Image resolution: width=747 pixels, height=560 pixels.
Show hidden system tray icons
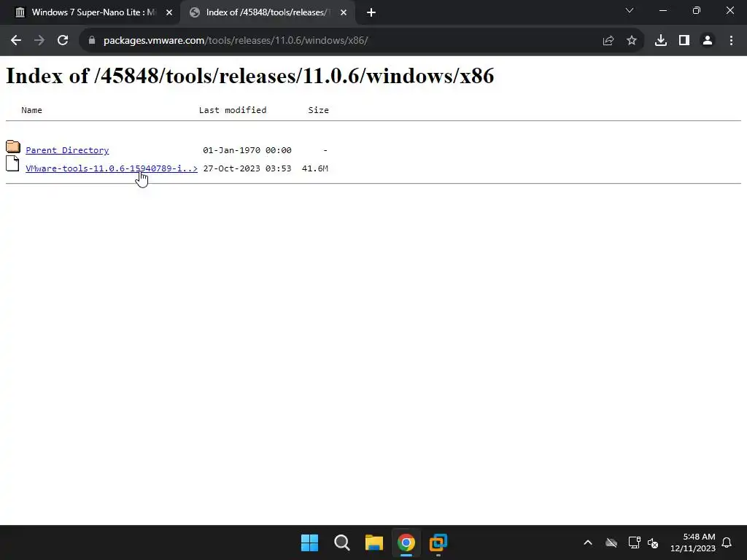click(x=588, y=542)
